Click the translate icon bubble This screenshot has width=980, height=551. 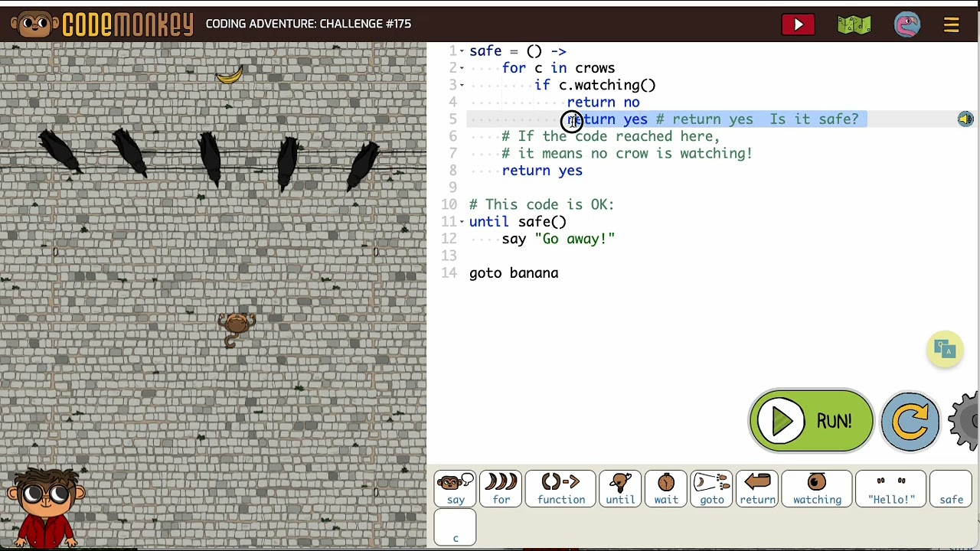coord(945,350)
